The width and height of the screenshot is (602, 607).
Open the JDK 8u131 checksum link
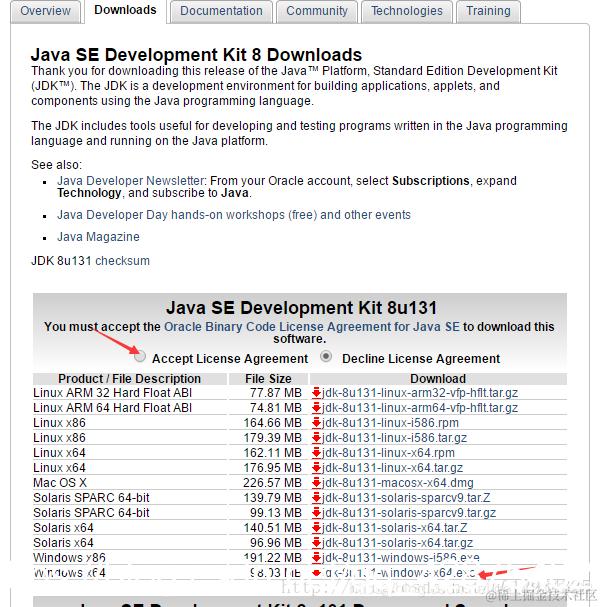tap(122, 261)
